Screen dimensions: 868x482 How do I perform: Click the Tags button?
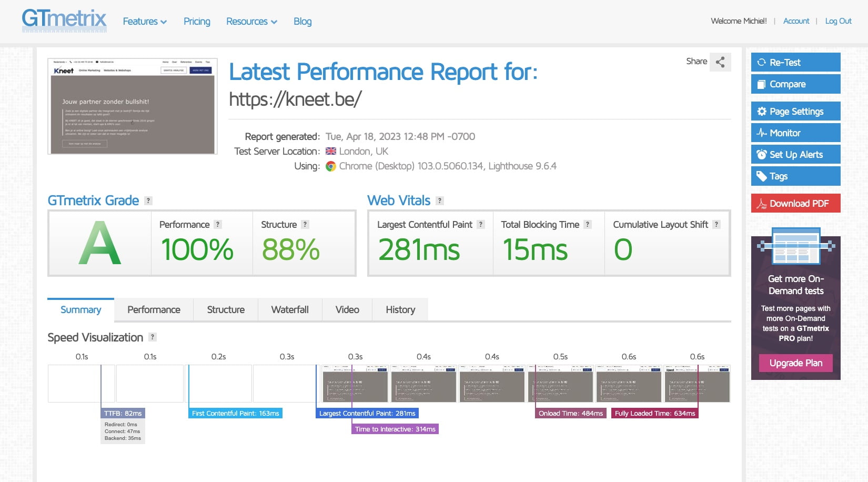(796, 176)
